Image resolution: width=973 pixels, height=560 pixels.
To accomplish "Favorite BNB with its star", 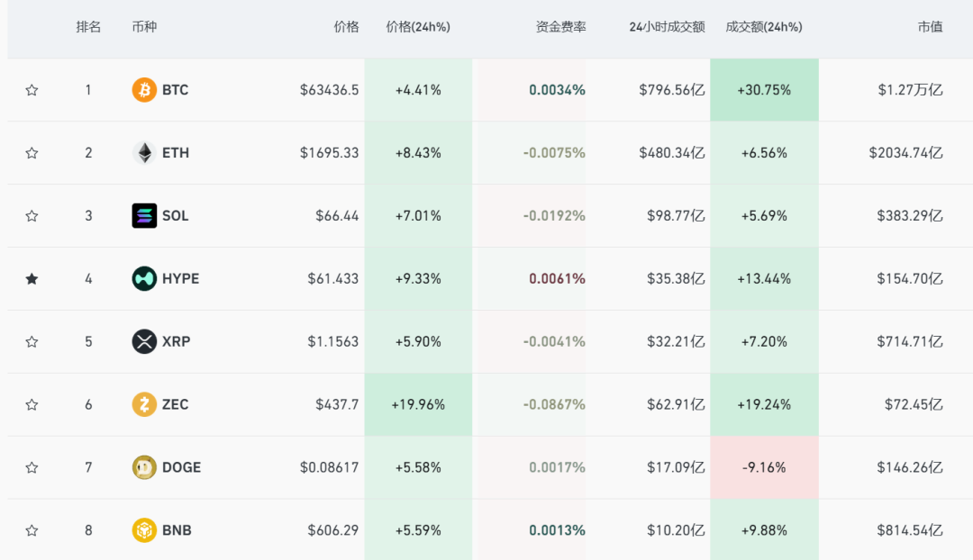I will pyautogui.click(x=32, y=530).
